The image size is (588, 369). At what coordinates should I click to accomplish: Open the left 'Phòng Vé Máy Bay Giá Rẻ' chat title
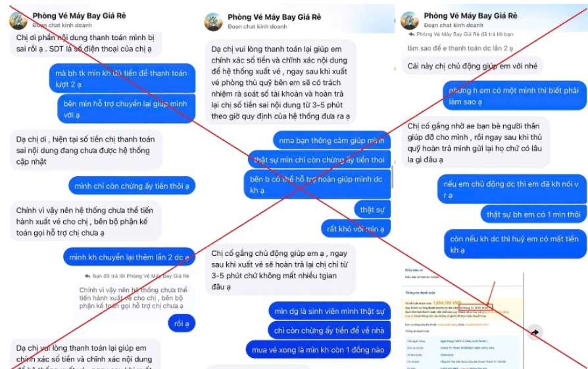[x=79, y=16]
